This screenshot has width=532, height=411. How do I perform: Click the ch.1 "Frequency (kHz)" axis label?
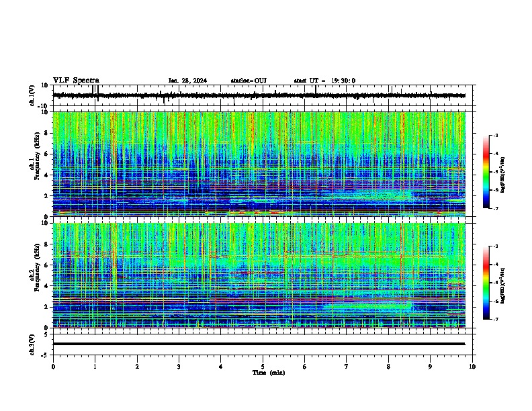37,156
